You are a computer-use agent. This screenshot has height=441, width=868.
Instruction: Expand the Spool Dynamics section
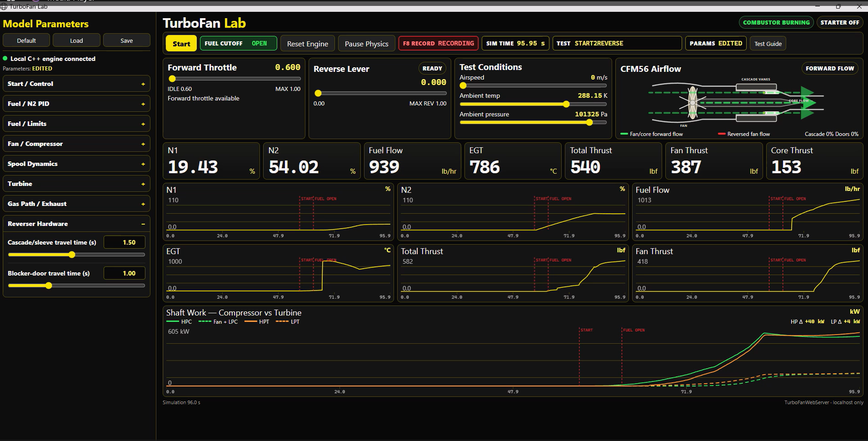[x=76, y=164]
